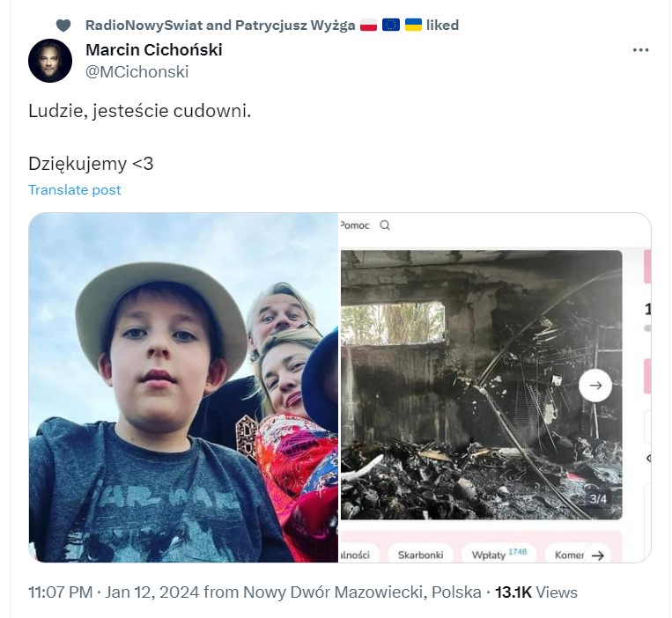This screenshot has width=672, height=618.
Task: Click the 13.1K Views count
Action: (x=536, y=592)
